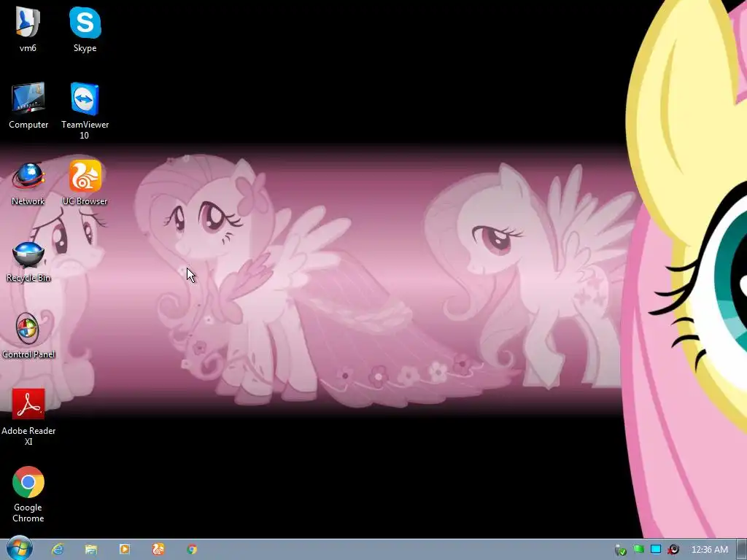Viewport: 747px width, 560px height.
Task: Click the green flag tray icon
Action: point(638,550)
